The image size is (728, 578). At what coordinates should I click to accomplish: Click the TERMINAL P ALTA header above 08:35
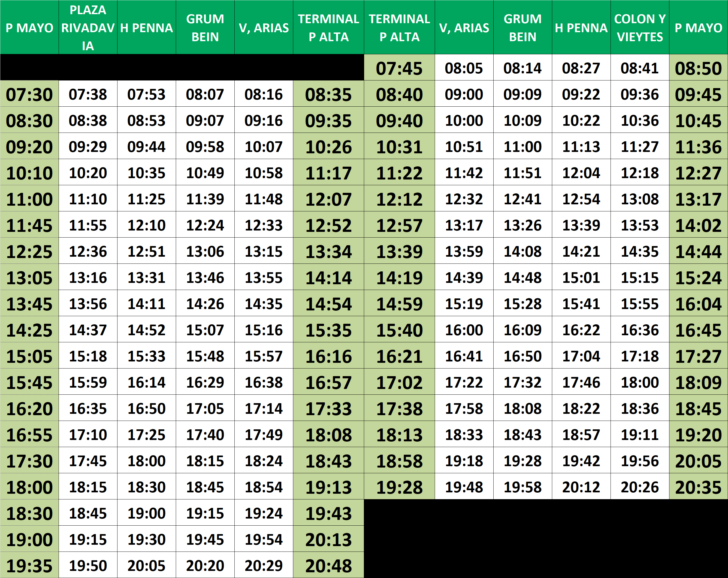pyautogui.click(x=328, y=27)
